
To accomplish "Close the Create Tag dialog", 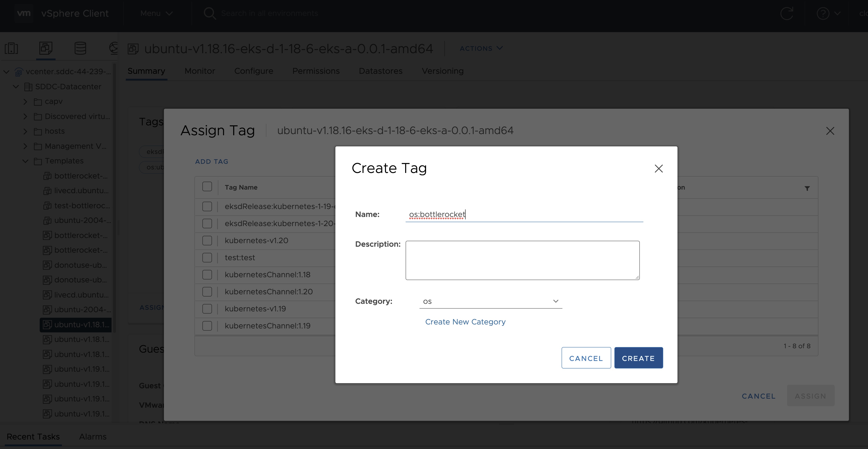I will coord(658,168).
